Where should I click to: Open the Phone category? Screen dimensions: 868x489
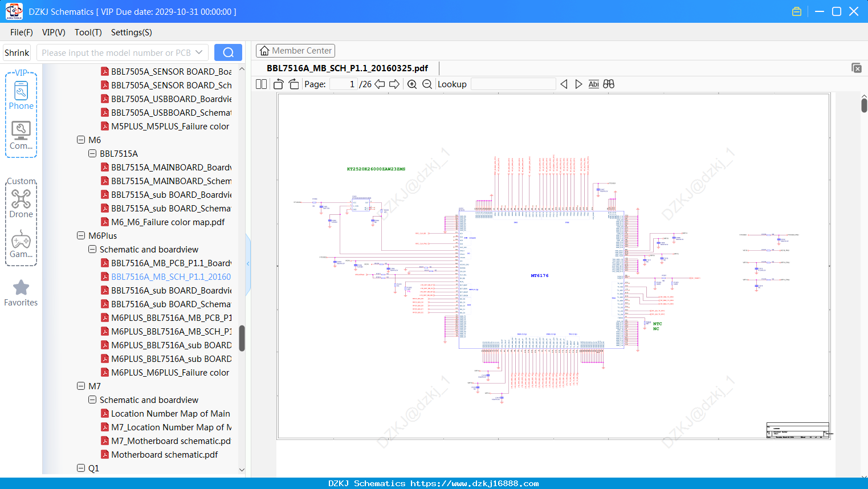[x=21, y=95]
